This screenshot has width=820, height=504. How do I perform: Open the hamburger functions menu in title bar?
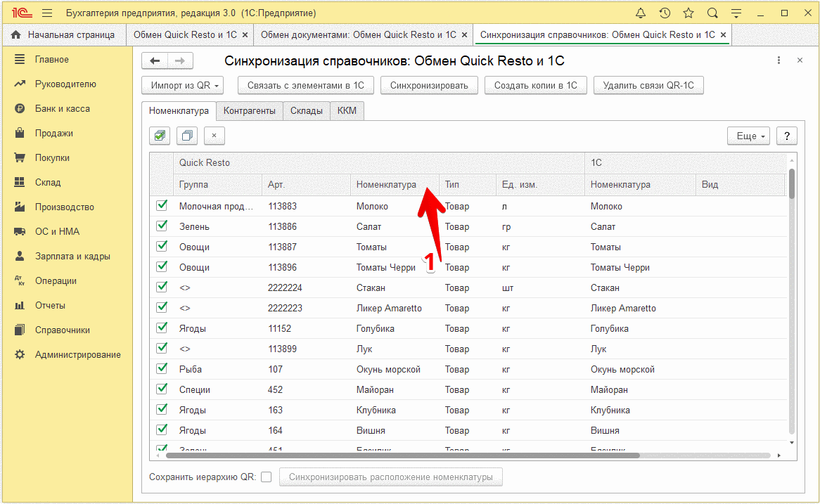click(47, 13)
